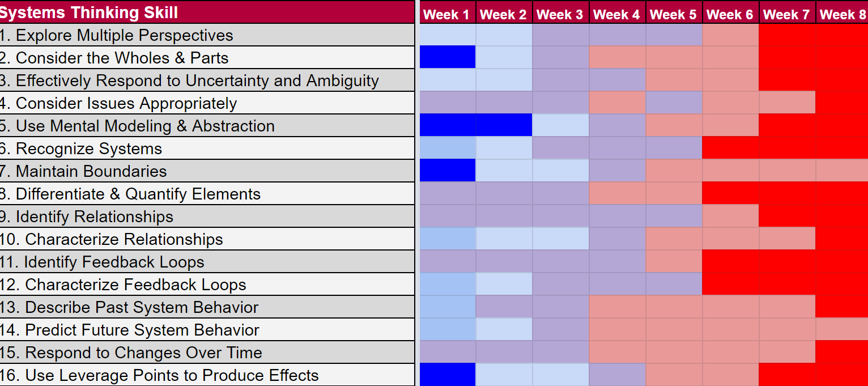
Task: Select the Identify Feedback Loops row label
Action: click(114, 262)
